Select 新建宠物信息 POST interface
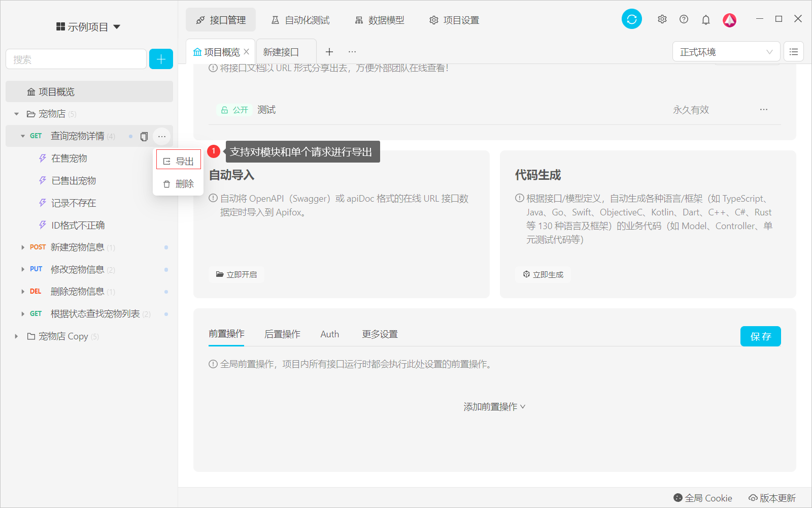 coord(77,247)
